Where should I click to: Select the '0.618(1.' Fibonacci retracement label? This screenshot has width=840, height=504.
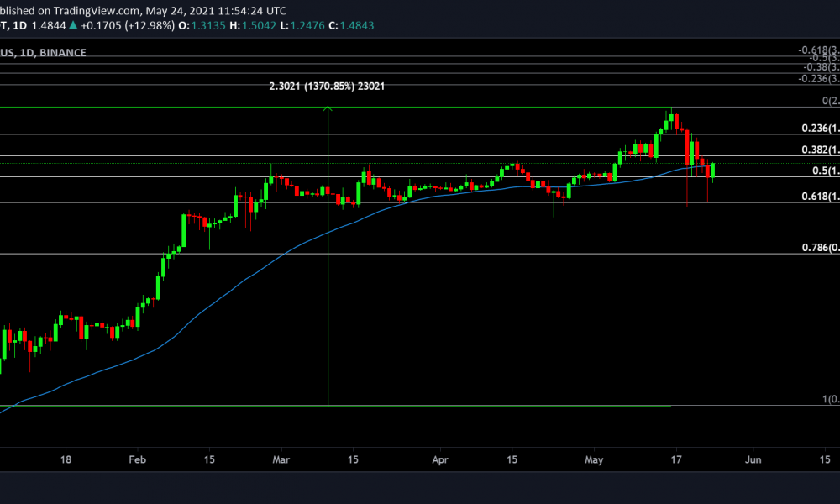point(821,196)
